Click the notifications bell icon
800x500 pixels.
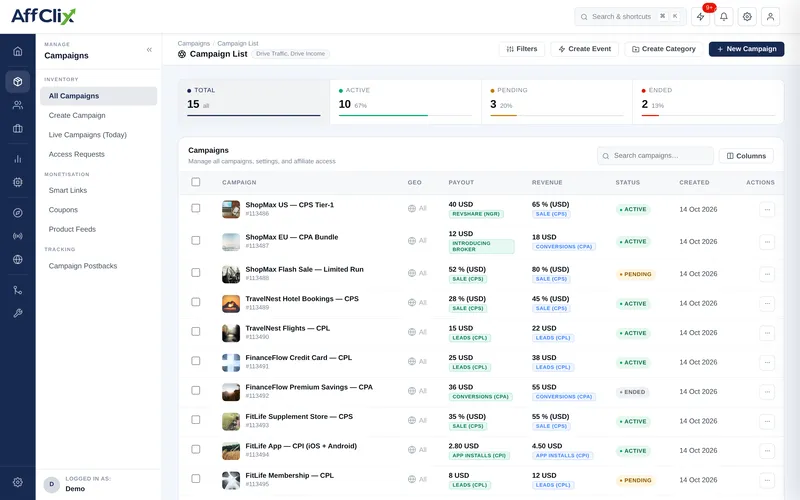coord(723,17)
